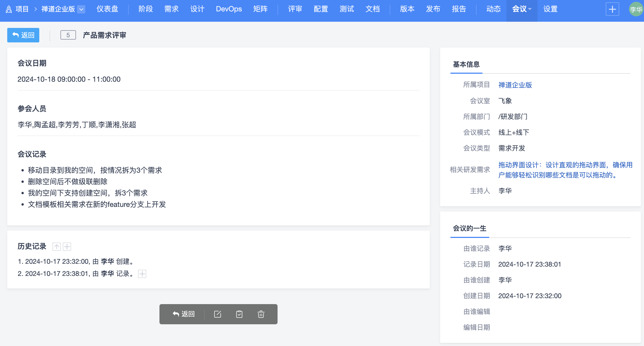Image resolution: width=644 pixels, height=346 pixels.
Task: Open the 设置 menu
Action: click(x=550, y=9)
